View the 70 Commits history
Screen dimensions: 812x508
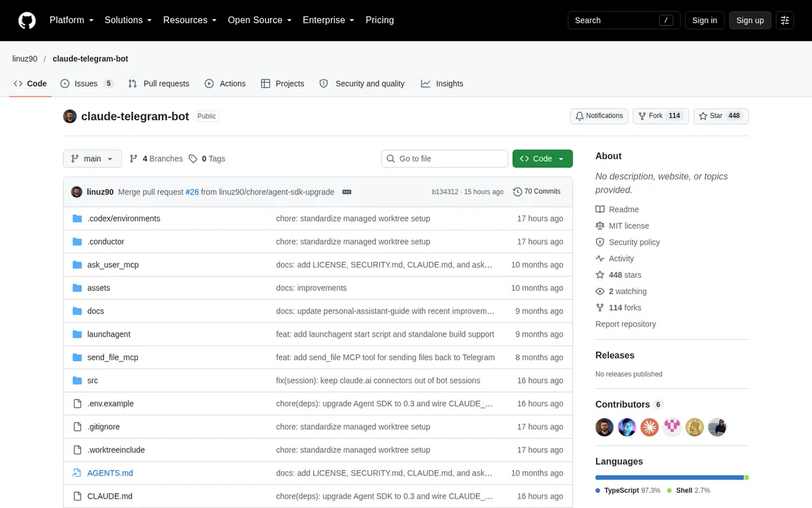click(537, 192)
